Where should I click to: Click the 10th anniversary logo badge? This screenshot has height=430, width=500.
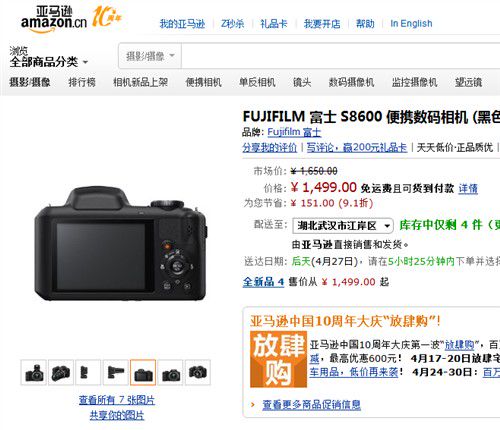pos(107,17)
